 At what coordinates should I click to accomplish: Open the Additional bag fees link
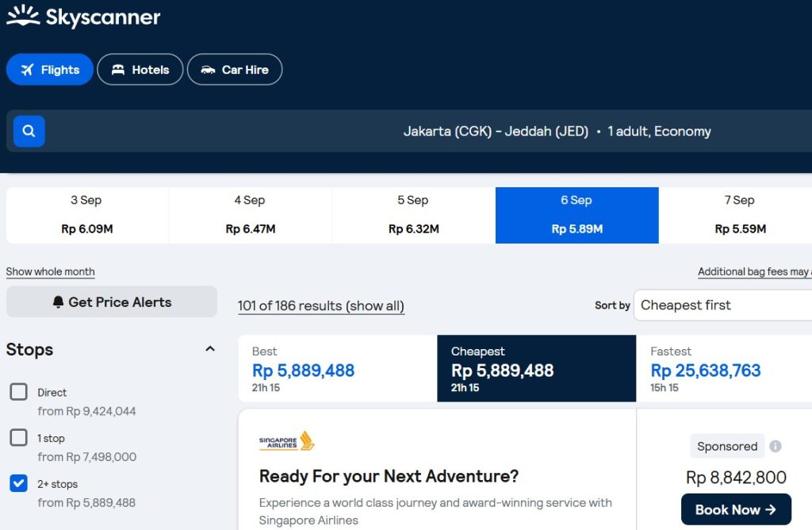click(x=753, y=271)
